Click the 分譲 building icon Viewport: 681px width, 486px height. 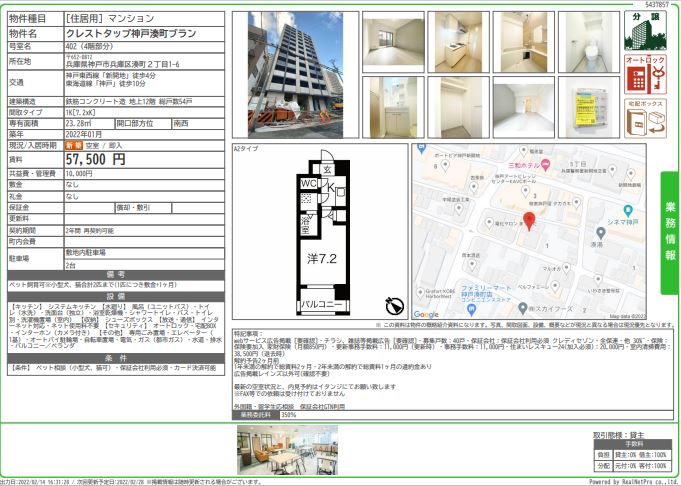pyautogui.click(x=645, y=31)
